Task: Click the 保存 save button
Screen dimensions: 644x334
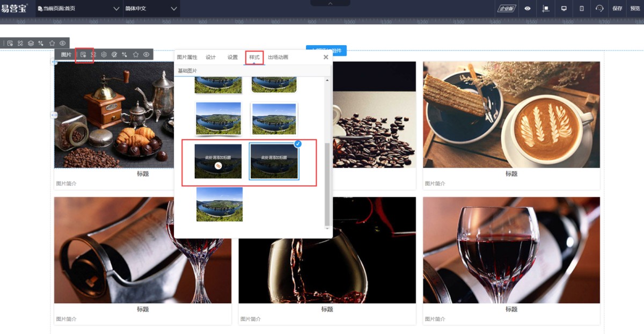Action: pos(617,9)
